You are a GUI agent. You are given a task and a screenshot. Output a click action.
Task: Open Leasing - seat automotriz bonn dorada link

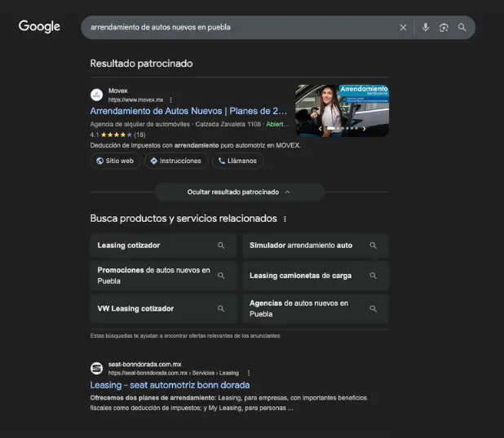point(170,385)
